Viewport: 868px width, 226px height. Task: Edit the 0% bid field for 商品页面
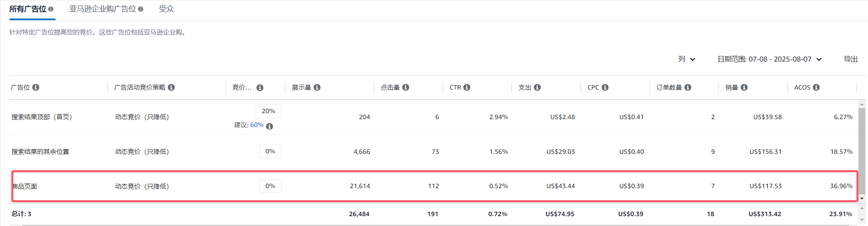270,186
